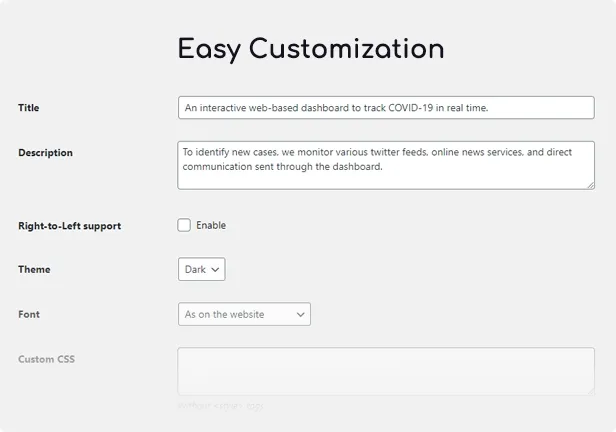Click the Description resize handle corner

pyautogui.click(x=590, y=185)
